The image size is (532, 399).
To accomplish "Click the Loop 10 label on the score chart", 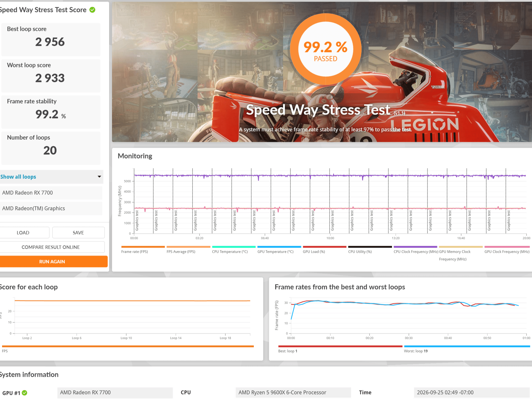I will click(126, 338).
